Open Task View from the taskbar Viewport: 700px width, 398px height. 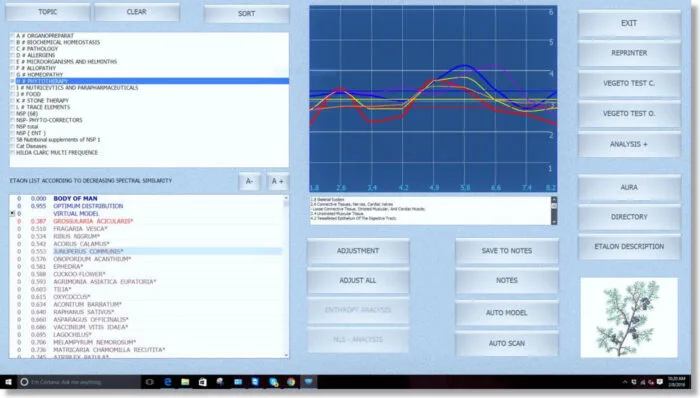point(150,382)
